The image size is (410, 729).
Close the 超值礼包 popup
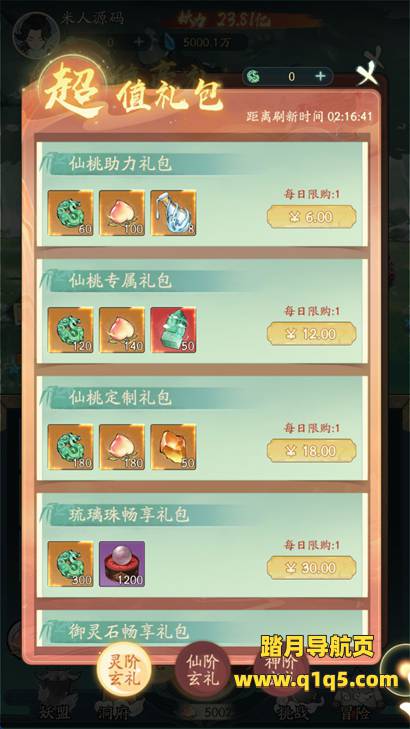pos(368,74)
